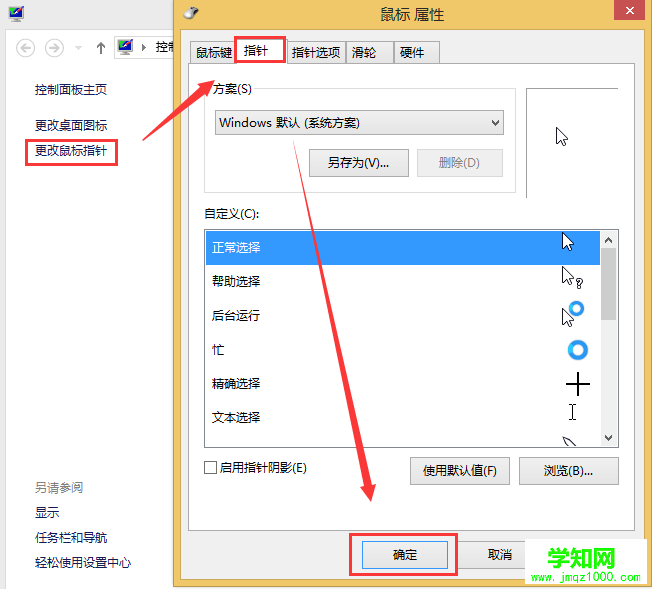Open 更改桌面图标 link in the back window
The width and height of the screenshot is (652, 589).
[71, 125]
